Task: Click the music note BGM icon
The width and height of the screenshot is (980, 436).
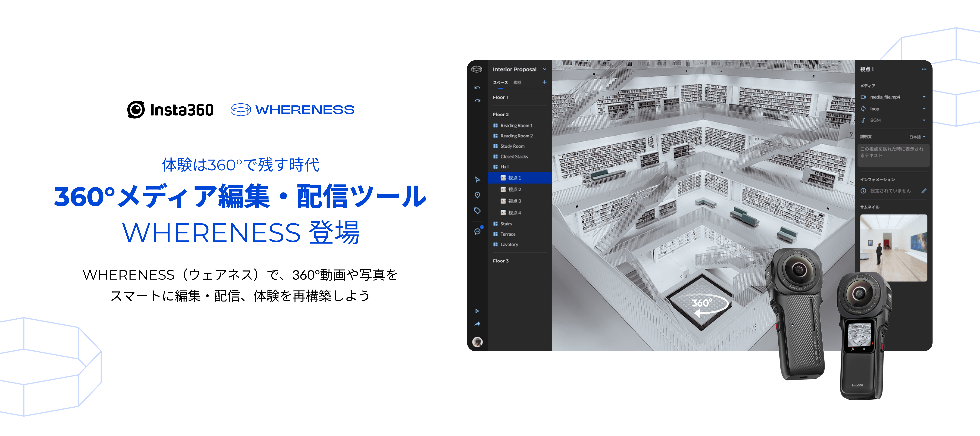Action: pyautogui.click(x=863, y=120)
